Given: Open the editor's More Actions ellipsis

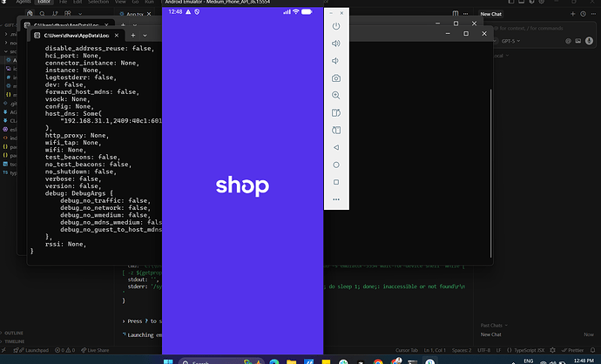Looking at the screenshot, I should (465, 13).
